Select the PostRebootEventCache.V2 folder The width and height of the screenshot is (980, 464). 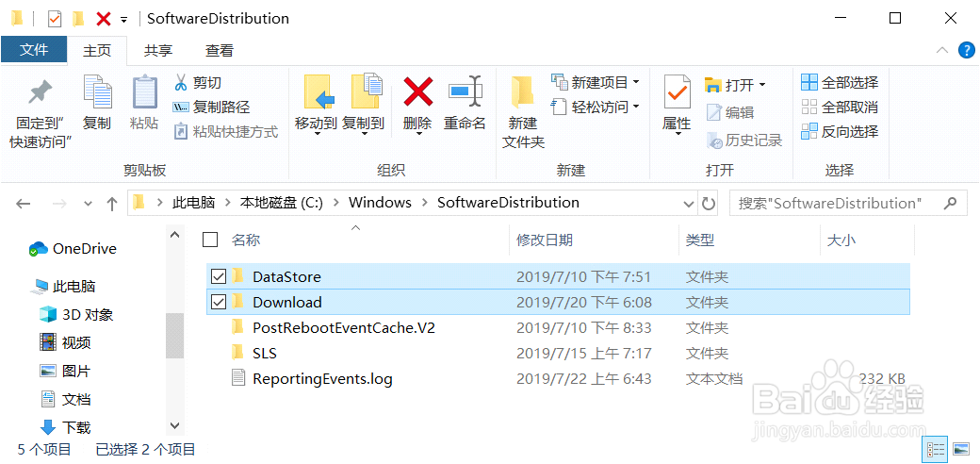click(558, 327)
